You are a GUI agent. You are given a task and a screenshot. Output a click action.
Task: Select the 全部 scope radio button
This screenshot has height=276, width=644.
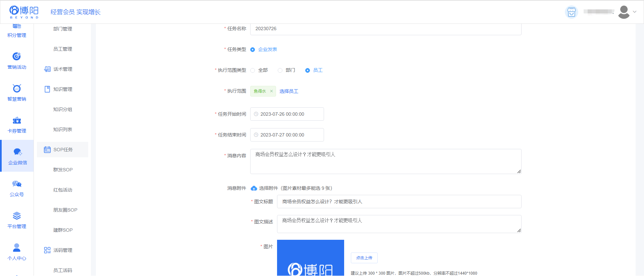(x=253, y=70)
